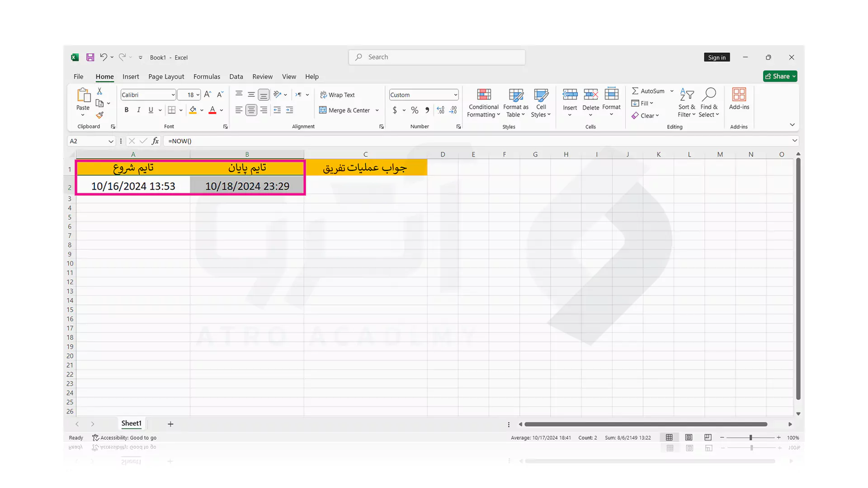The height and width of the screenshot is (488, 868).
Task: Apply Percent Style format
Action: click(415, 110)
